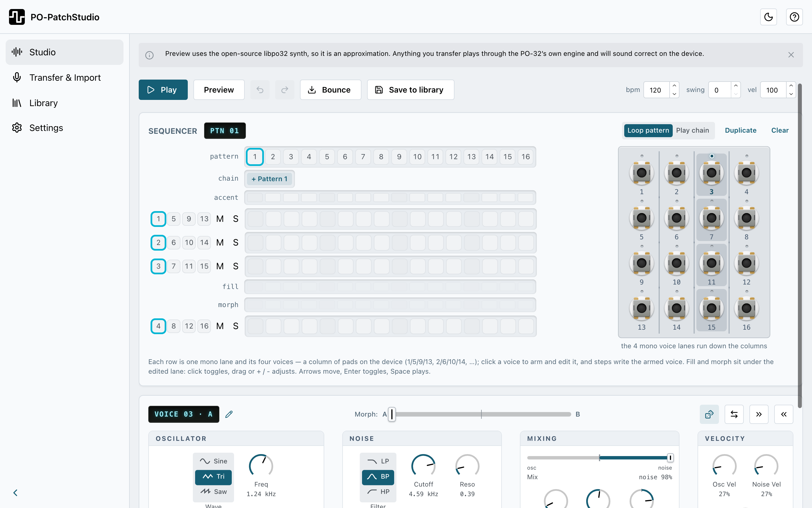Click the copy voice icon button

[x=709, y=414]
